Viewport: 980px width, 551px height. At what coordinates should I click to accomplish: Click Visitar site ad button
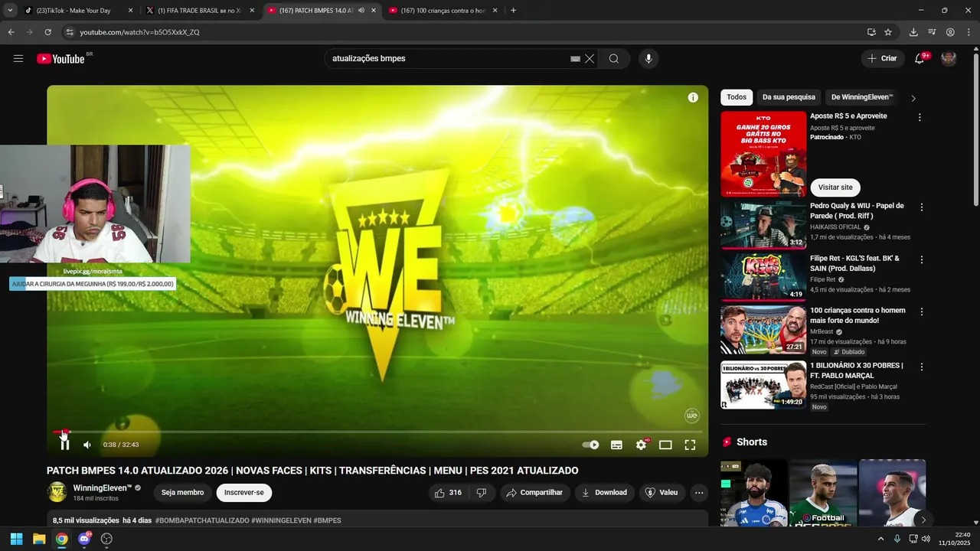click(x=835, y=187)
